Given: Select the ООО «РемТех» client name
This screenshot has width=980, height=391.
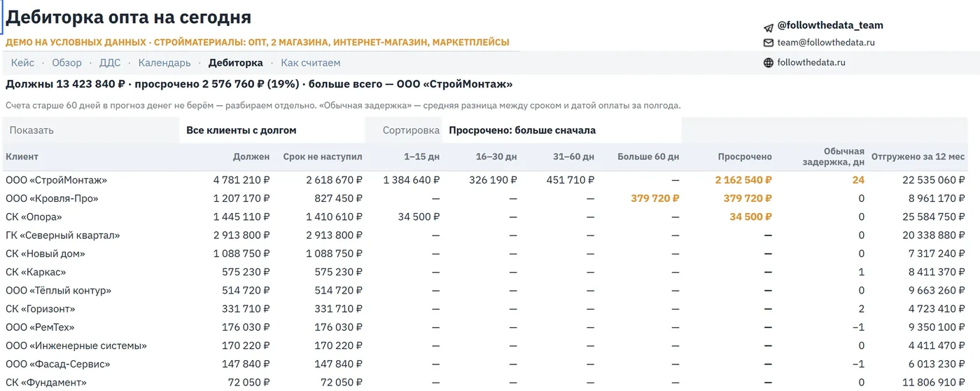Looking at the screenshot, I should pos(40,327).
